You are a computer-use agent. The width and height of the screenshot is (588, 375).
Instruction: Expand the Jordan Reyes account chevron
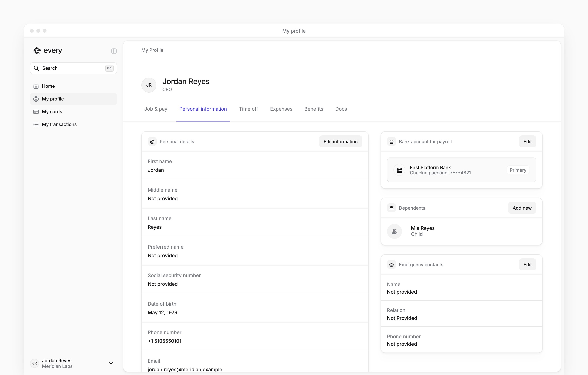pos(111,363)
